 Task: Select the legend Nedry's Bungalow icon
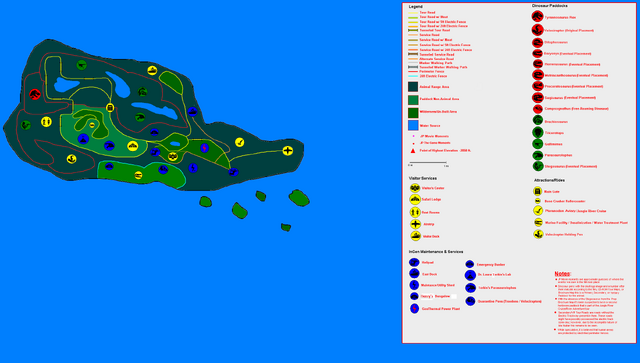click(414, 296)
